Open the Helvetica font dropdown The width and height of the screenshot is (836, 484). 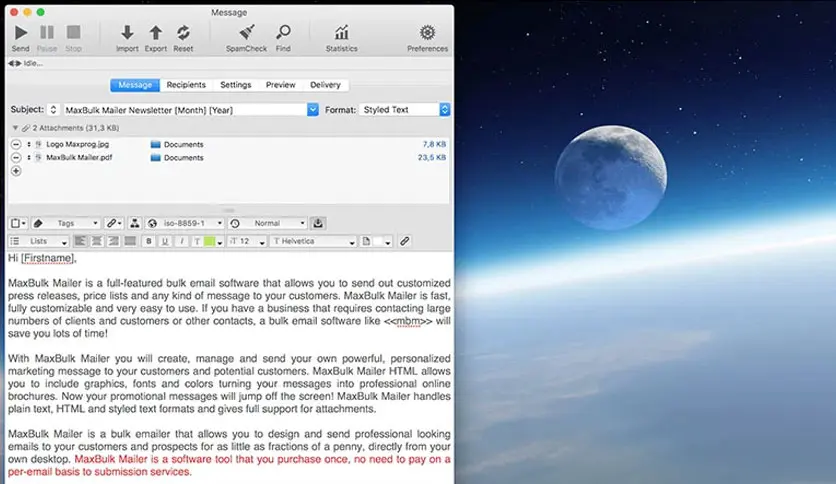tap(313, 241)
